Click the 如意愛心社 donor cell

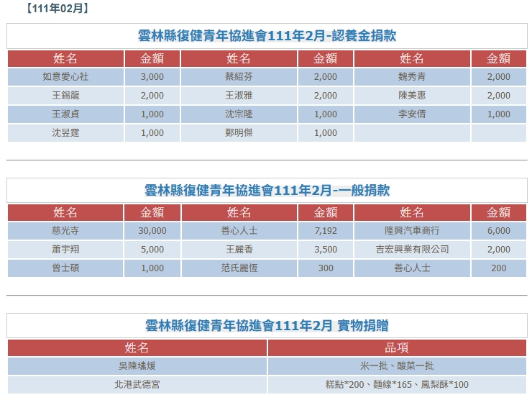[x=65, y=77]
